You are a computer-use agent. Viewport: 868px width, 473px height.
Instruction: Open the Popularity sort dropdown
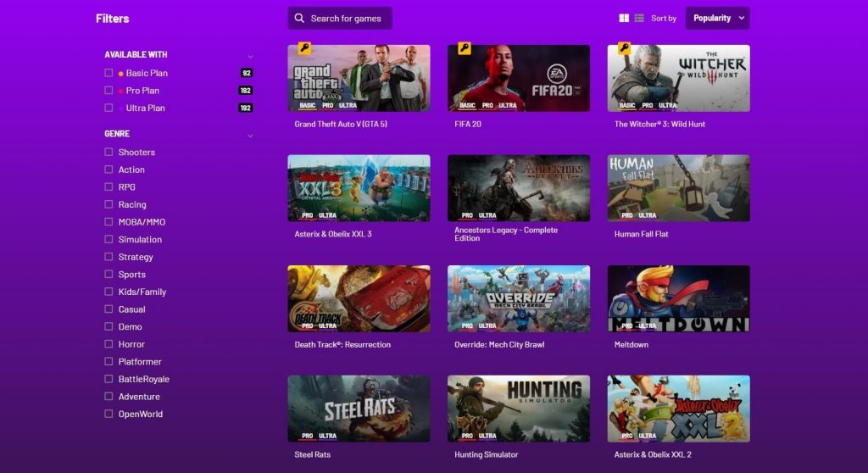[717, 19]
